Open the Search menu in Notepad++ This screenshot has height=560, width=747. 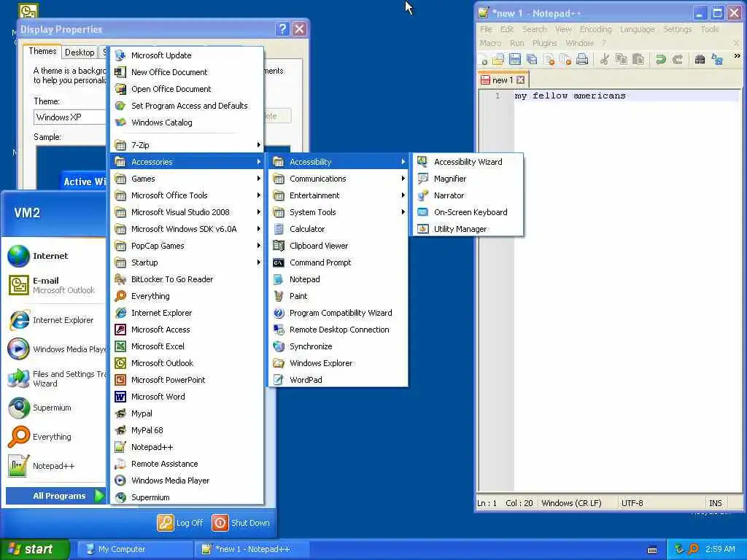534,29
